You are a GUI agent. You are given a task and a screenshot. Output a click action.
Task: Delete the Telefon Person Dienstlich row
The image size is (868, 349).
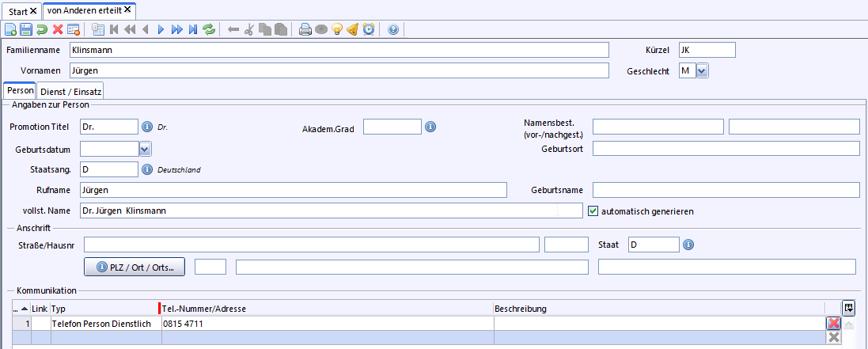833,324
